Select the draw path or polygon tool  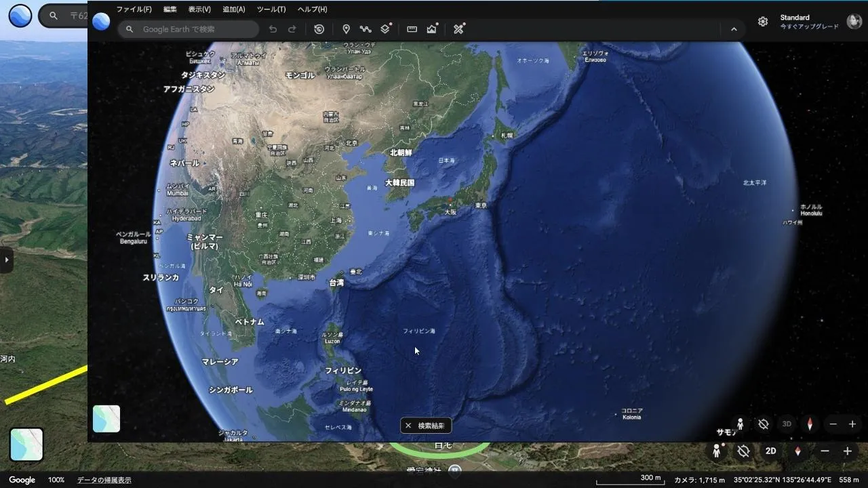click(x=366, y=29)
